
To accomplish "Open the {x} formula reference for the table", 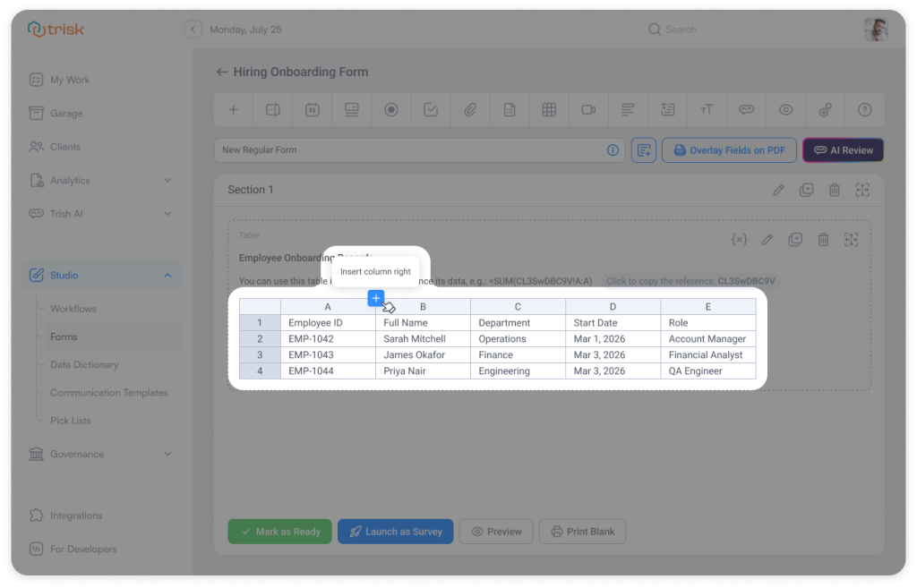I will click(739, 240).
